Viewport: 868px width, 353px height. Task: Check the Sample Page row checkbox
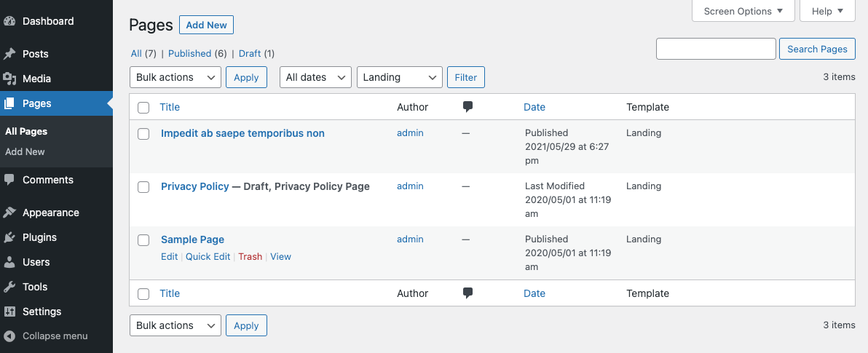[143, 240]
